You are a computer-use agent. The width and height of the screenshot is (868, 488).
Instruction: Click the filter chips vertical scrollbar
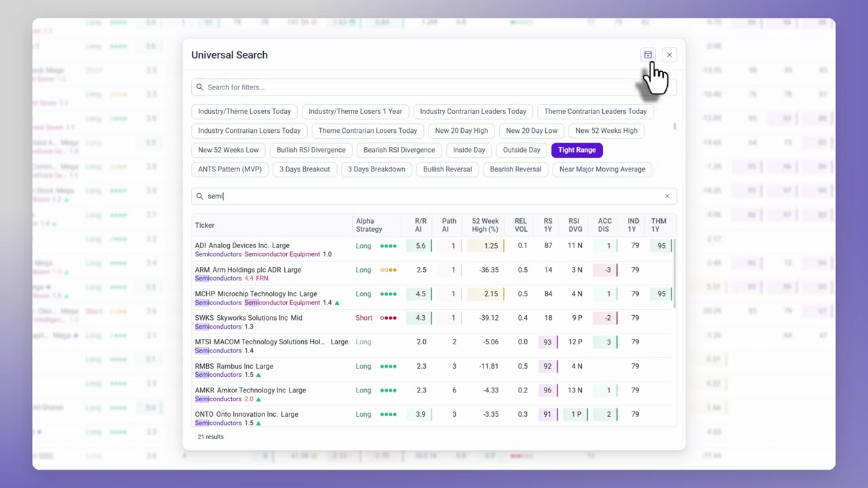point(675,127)
